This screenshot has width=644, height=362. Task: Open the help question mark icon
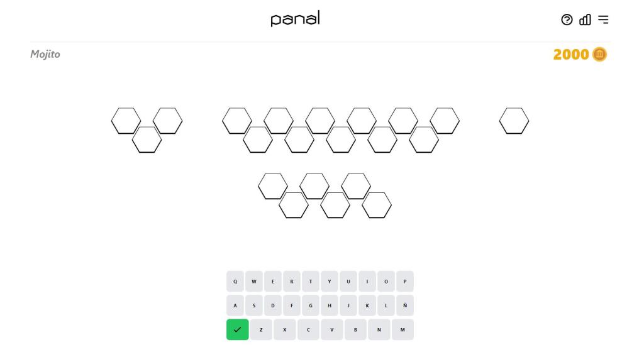(565, 20)
